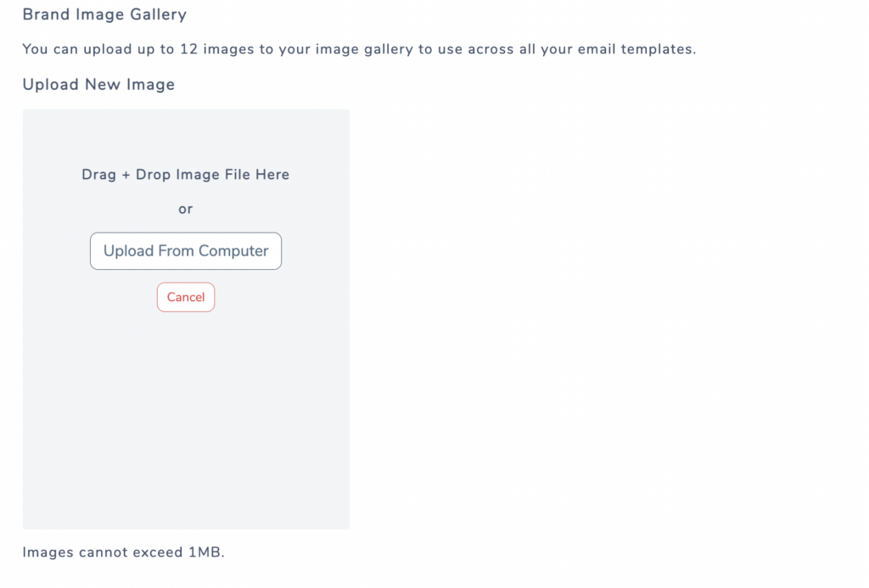Viewport: 869px width, 588px height.
Task: Select the Brand Image Gallery heading
Action: pyautogui.click(x=104, y=14)
